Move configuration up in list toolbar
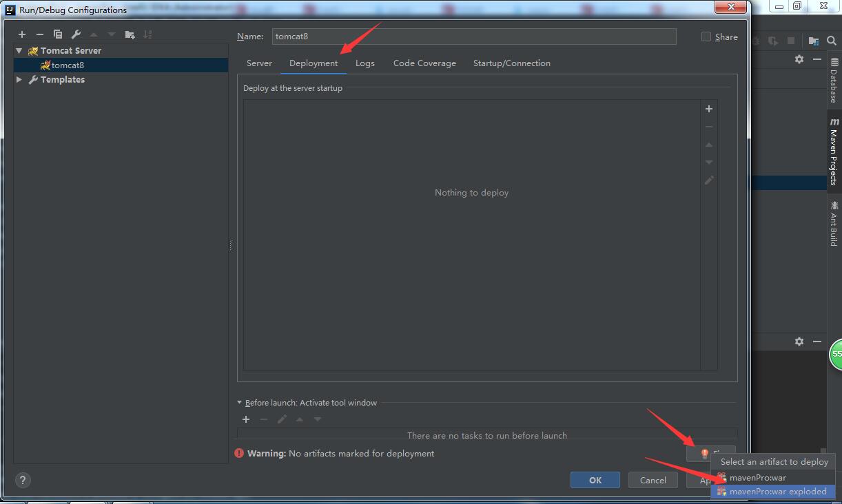 point(94,34)
